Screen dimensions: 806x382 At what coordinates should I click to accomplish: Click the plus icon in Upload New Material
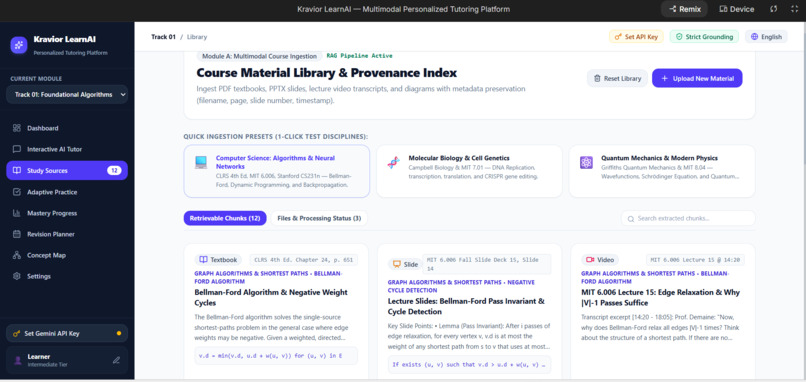coord(664,79)
